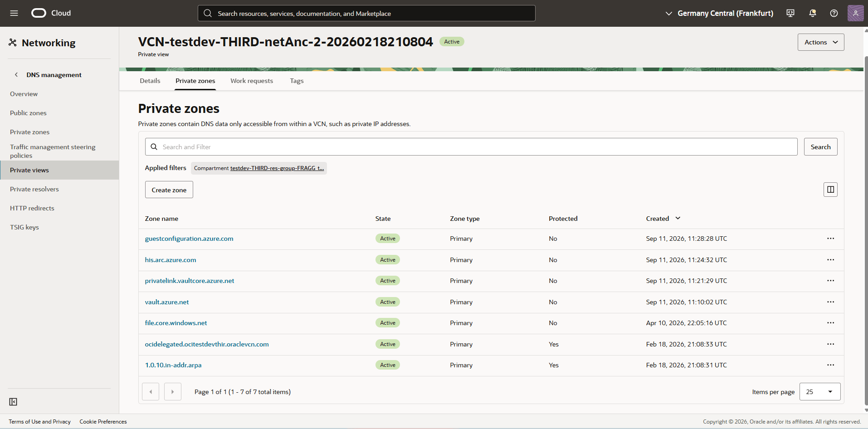The width and height of the screenshot is (868, 429).
Task: Click the Zone type column header
Action: click(465, 219)
